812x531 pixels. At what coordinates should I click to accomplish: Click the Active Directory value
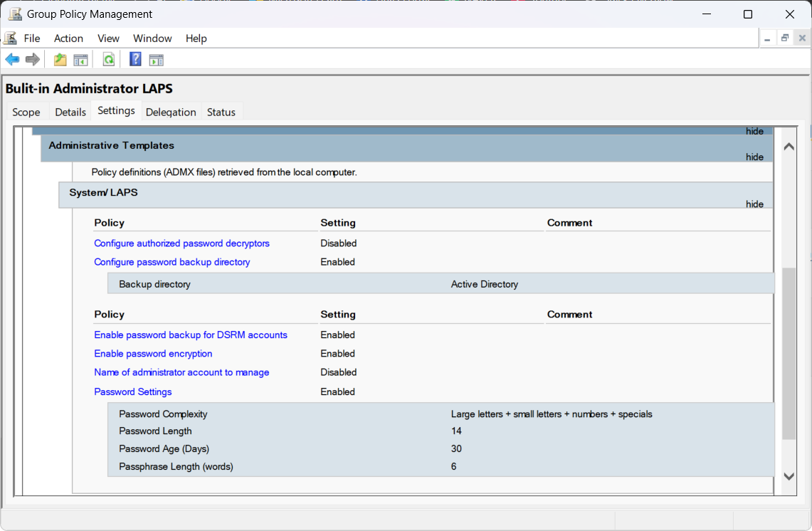click(x=484, y=284)
